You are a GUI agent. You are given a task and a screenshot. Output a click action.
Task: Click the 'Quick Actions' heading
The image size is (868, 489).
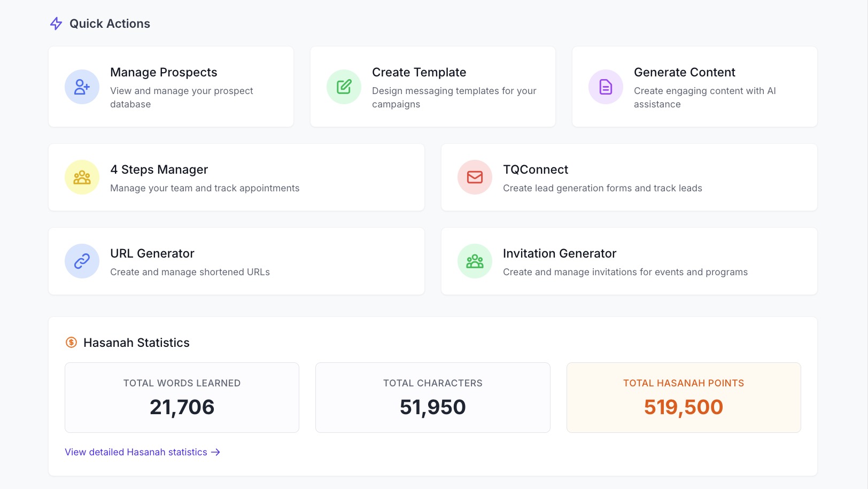click(110, 24)
